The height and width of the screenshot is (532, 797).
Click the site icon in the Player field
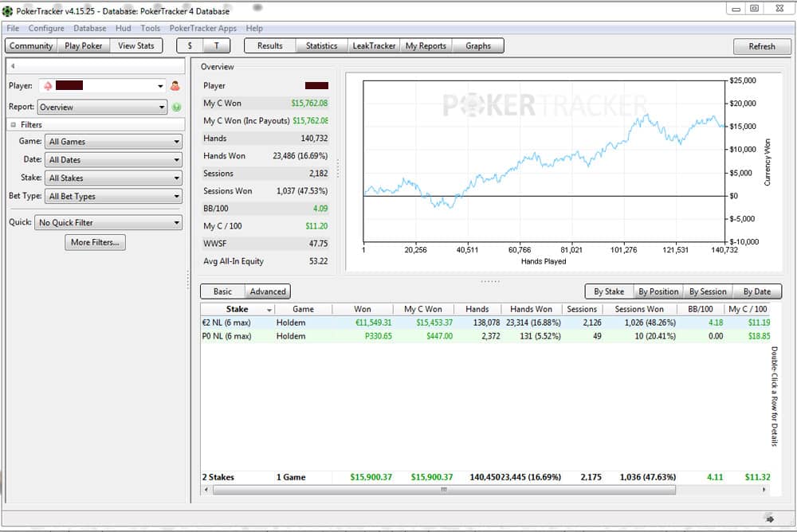coord(48,86)
